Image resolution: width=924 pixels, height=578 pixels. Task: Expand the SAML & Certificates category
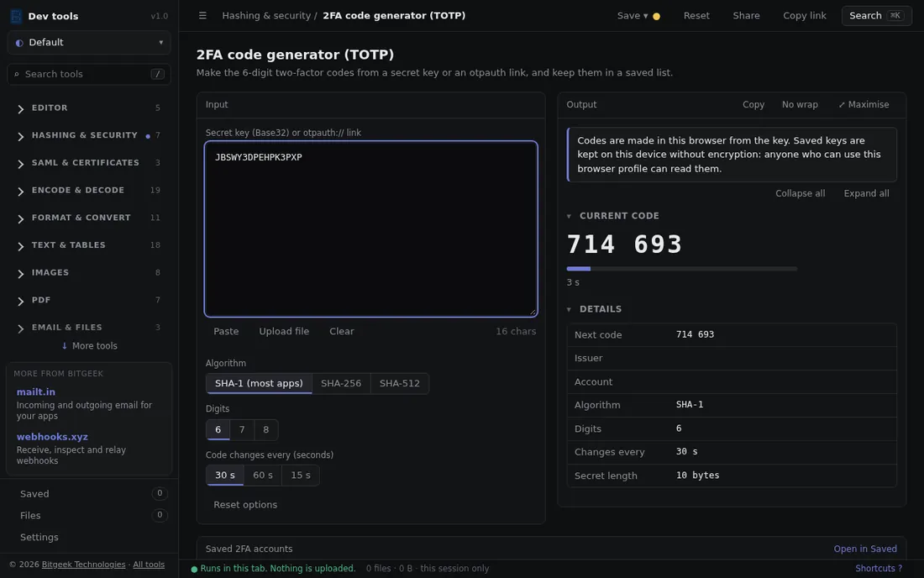[89, 163]
